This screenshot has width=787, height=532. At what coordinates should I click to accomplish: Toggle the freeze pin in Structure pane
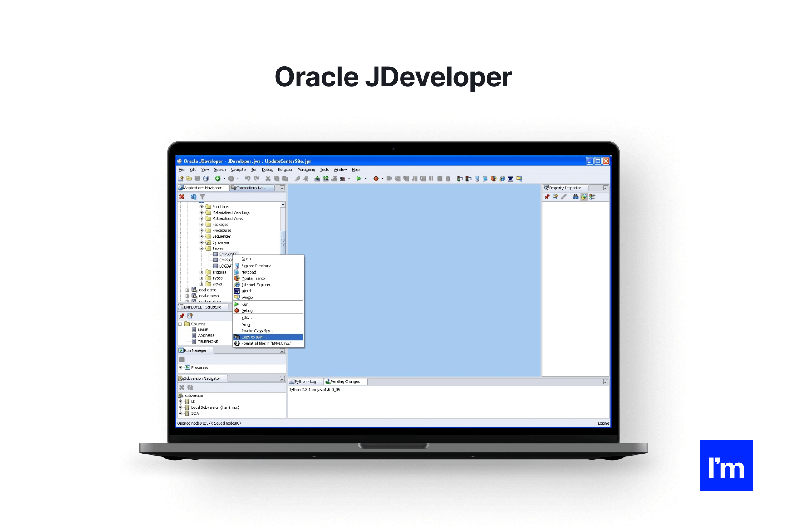(182, 316)
